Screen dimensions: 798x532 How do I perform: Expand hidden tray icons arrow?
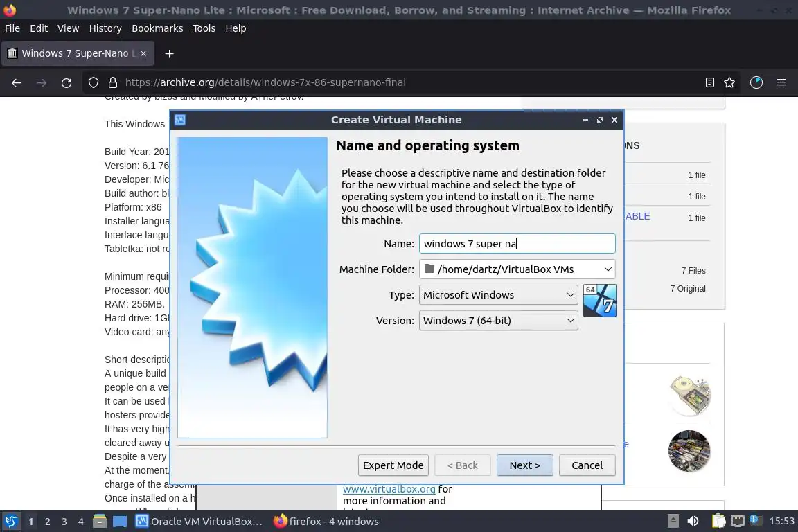tap(673, 521)
